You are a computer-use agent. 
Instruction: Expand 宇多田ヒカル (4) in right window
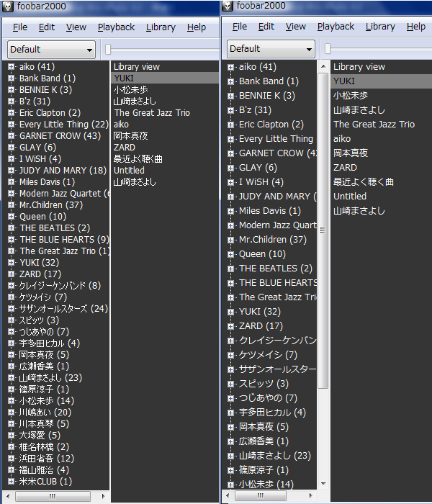[x=230, y=413]
